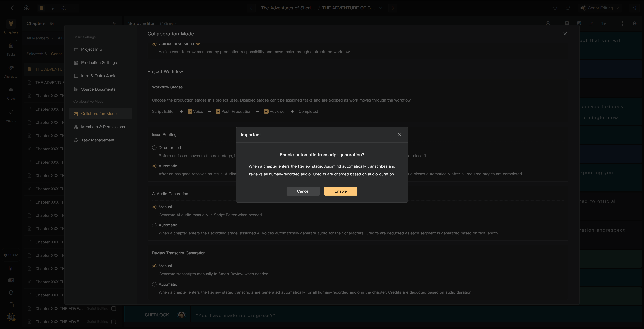Select Automatic Review Transcript Generation
This screenshot has height=329, width=644.
(154, 284)
